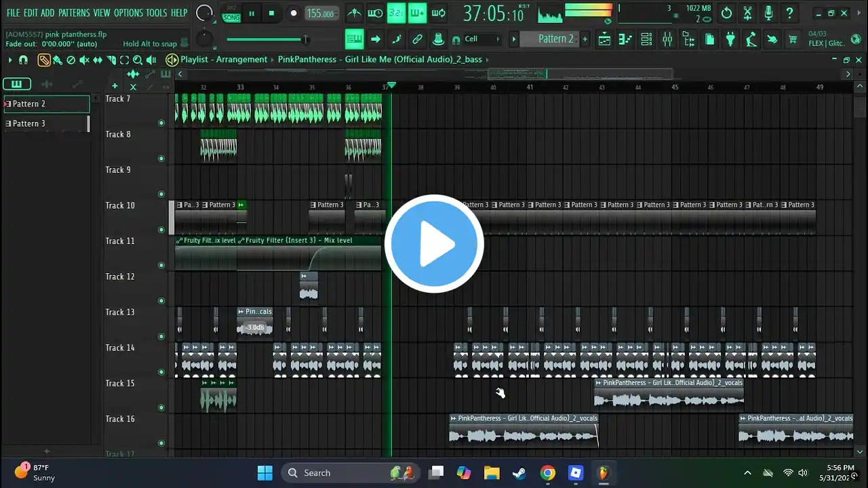Viewport: 868px width, 488px height.
Task: Open the Windows Start menu
Action: coord(265,472)
